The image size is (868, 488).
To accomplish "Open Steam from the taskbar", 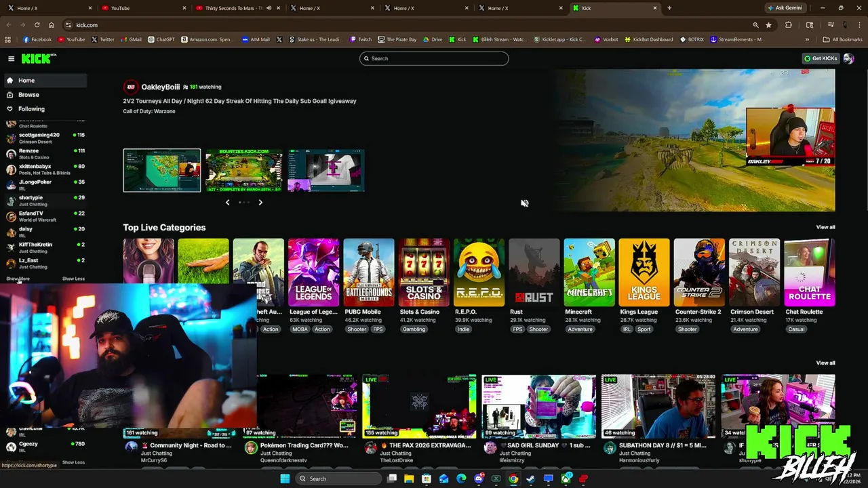I will (531, 479).
